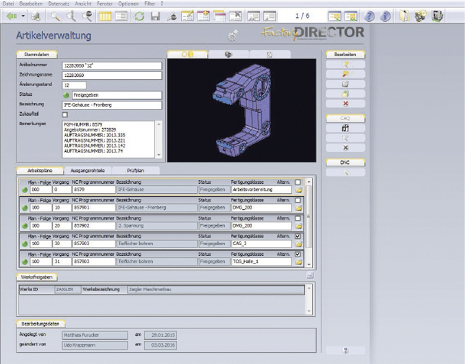Click down arrow of Werkefreigaben scrollbar
465x364 pixels.
pos(309,311)
